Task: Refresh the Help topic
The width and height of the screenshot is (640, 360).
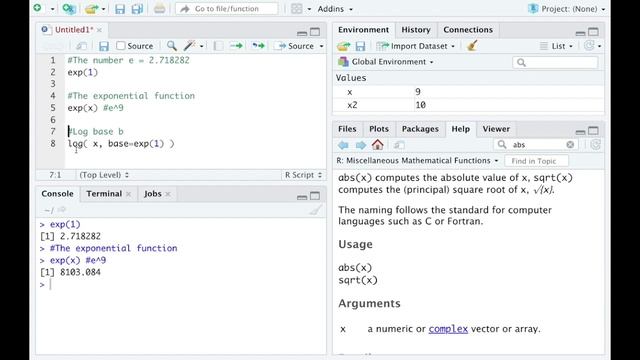Action: [595, 145]
